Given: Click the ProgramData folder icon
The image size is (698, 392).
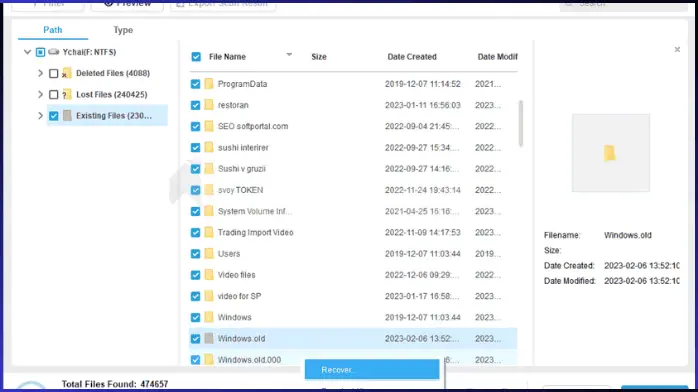Looking at the screenshot, I should pyautogui.click(x=209, y=84).
